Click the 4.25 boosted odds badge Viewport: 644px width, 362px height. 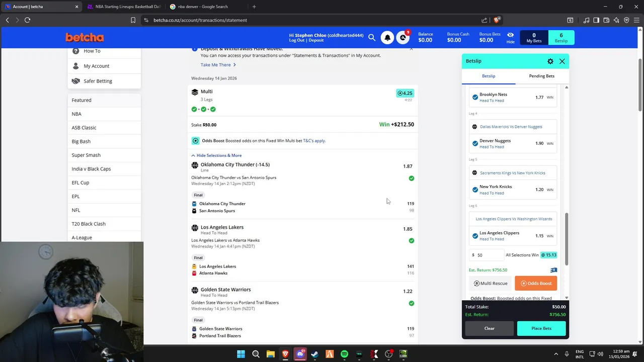(x=405, y=93)
